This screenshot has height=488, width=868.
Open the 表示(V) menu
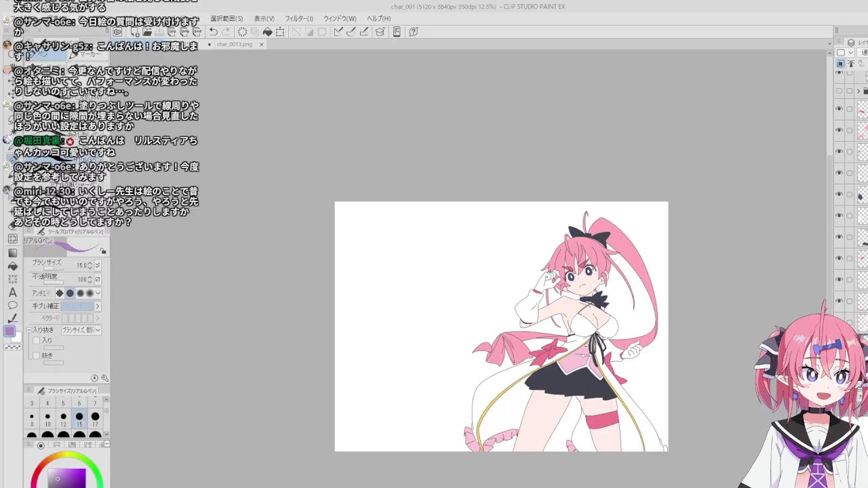click(264, 18)
